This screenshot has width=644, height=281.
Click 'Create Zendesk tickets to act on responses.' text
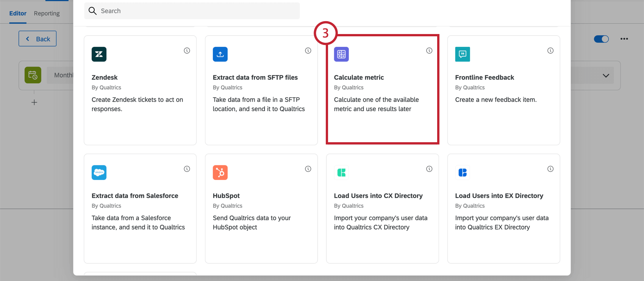[137, 104]
